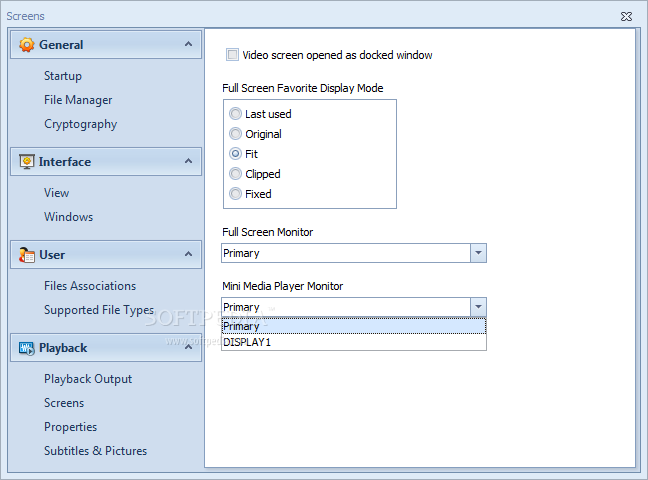Select the Fixed display mode
Viewport: 648px width, 480px height.
236,193
